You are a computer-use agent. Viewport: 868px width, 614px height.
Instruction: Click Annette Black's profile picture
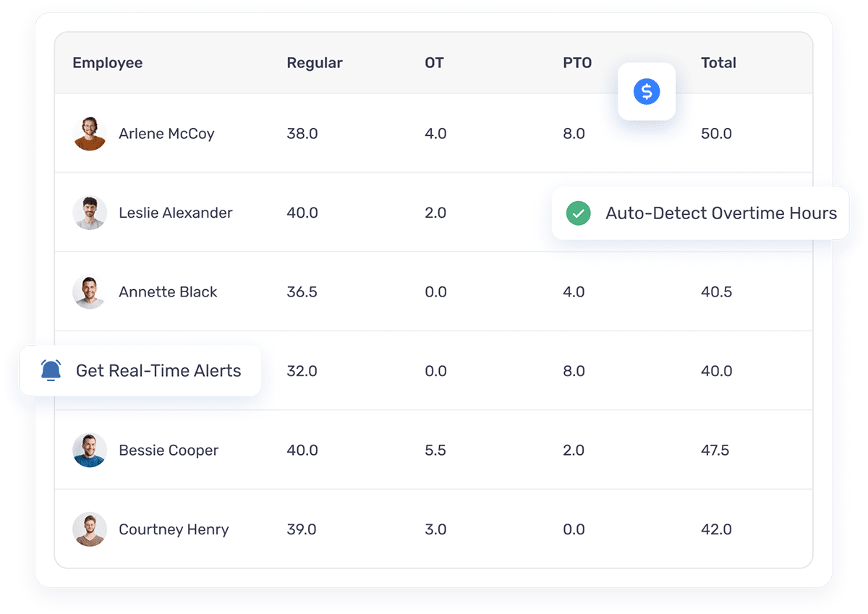pos(90,292)
